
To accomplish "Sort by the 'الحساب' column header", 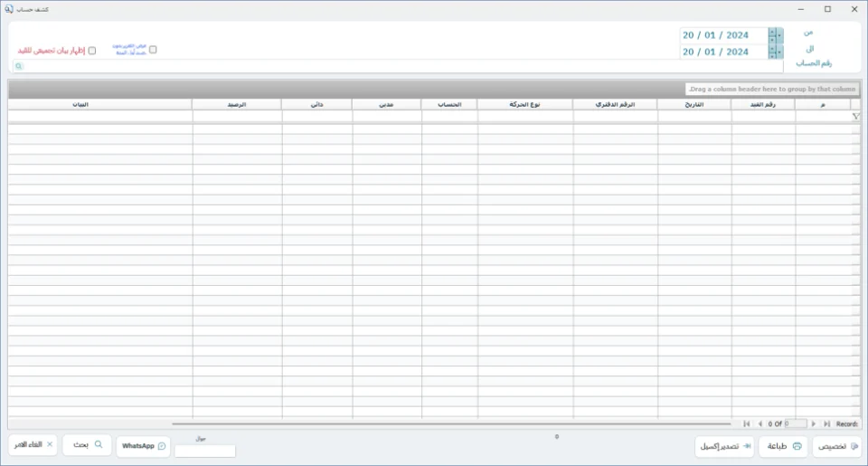I will click(449, 104).
